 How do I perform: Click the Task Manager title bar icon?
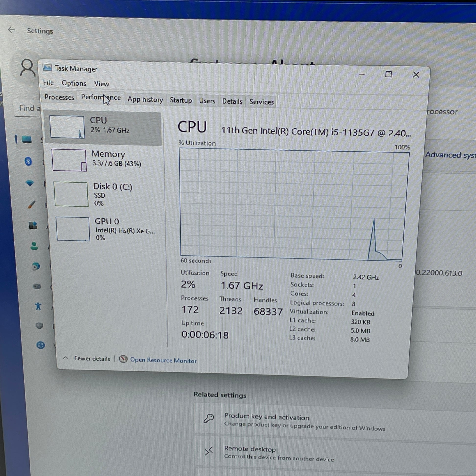pyautogui.click(x=47, y=68)
